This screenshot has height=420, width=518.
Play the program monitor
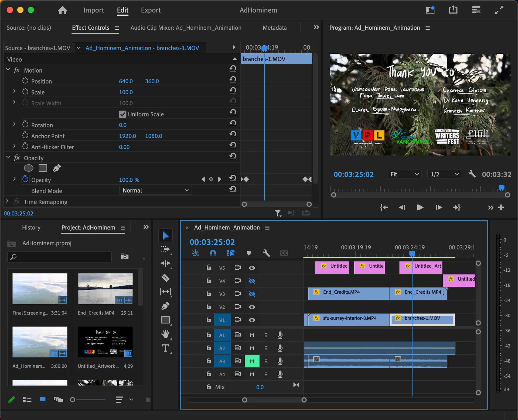tap(420, 207)
